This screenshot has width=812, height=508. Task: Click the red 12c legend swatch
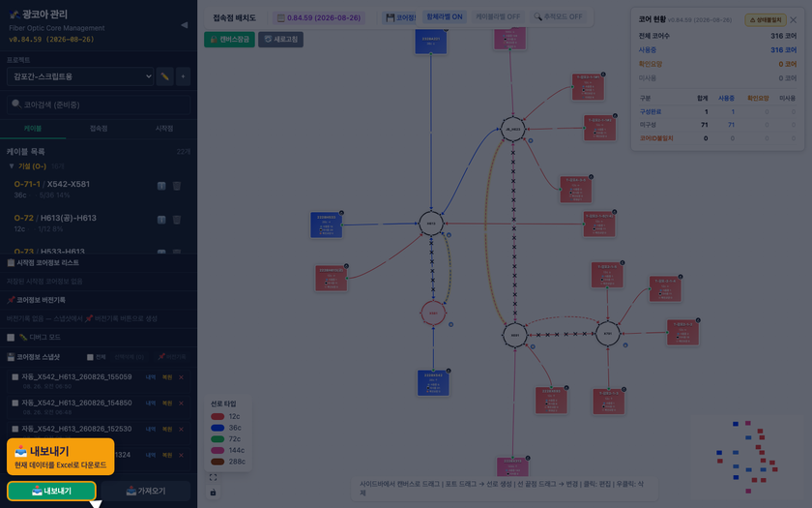tap(217, 417)
